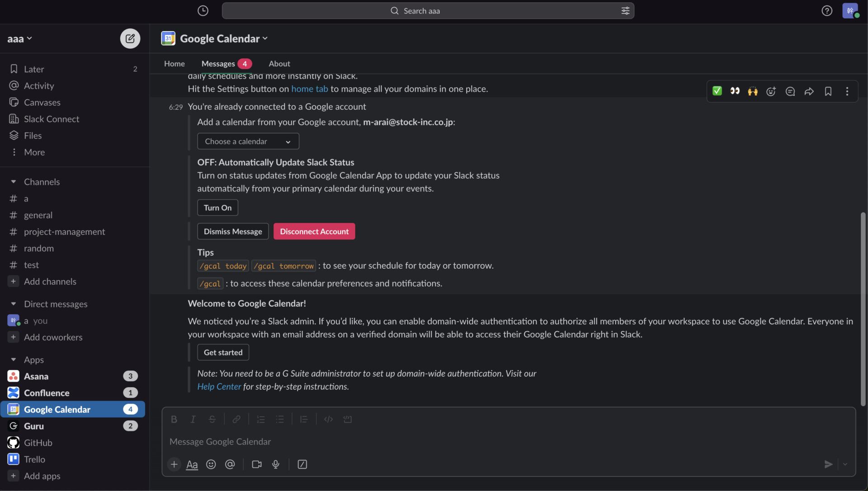The image size is (868, 491).
Task: Toggle italic formatting in composer
Action: click(193, 419)
